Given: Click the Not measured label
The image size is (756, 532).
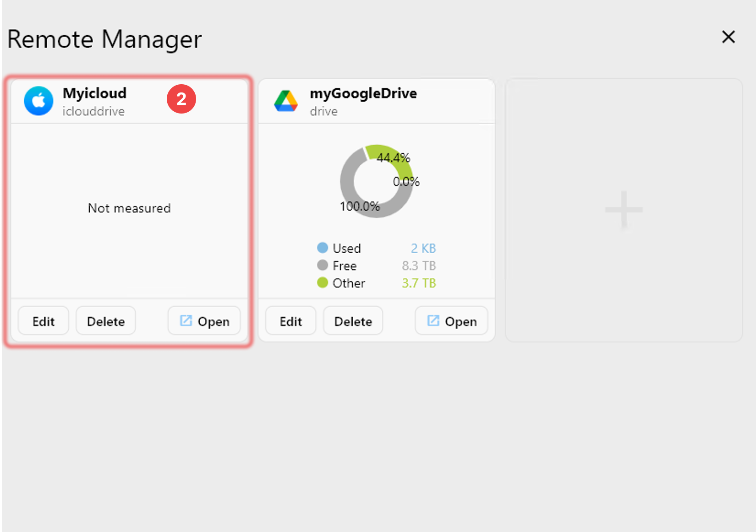Looking at the screenshot, I should [129, 208].
